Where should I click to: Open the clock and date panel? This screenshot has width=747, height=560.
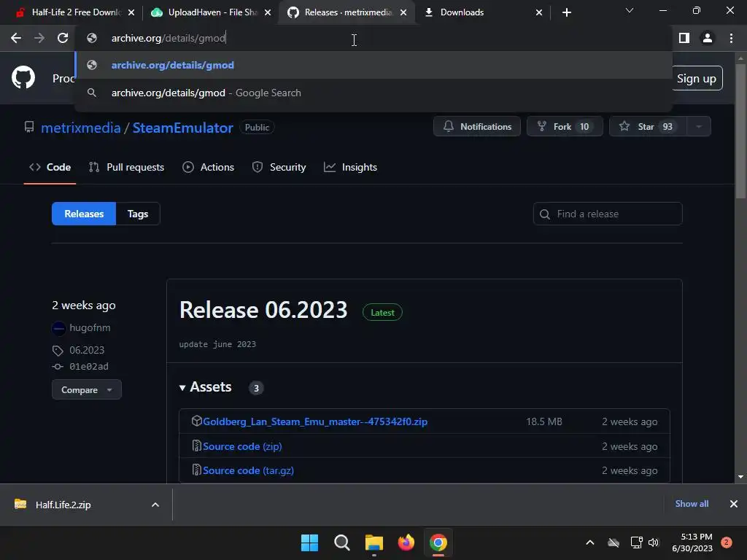pyautogui.click(x=692, y=542)
